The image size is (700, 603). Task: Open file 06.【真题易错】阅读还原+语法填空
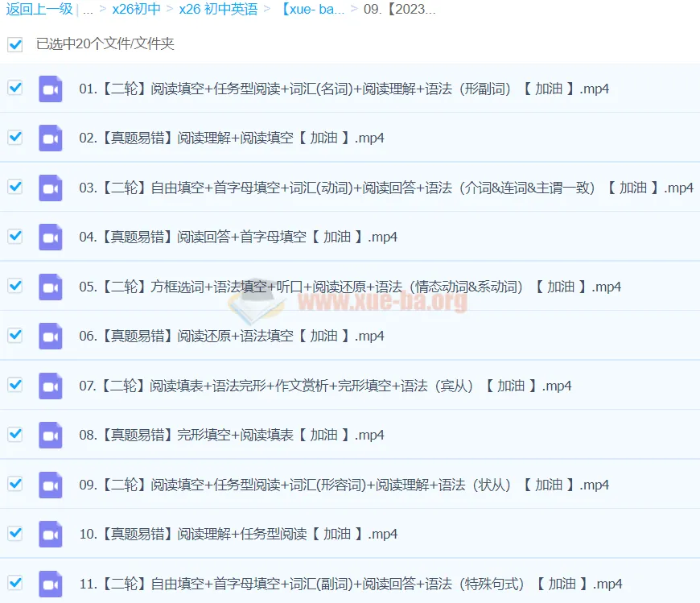click(x=231, y=336)
